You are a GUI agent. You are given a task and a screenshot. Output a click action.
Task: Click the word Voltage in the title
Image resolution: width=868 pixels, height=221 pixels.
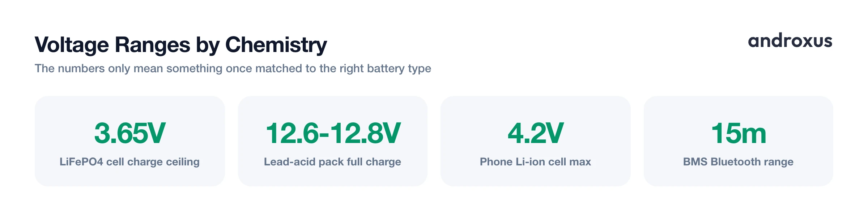point(72,45)
